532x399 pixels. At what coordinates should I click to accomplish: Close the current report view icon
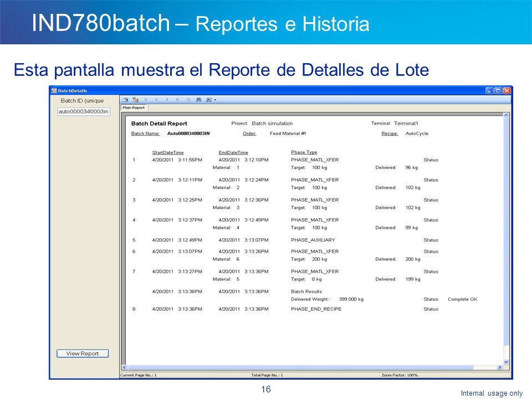188,100
